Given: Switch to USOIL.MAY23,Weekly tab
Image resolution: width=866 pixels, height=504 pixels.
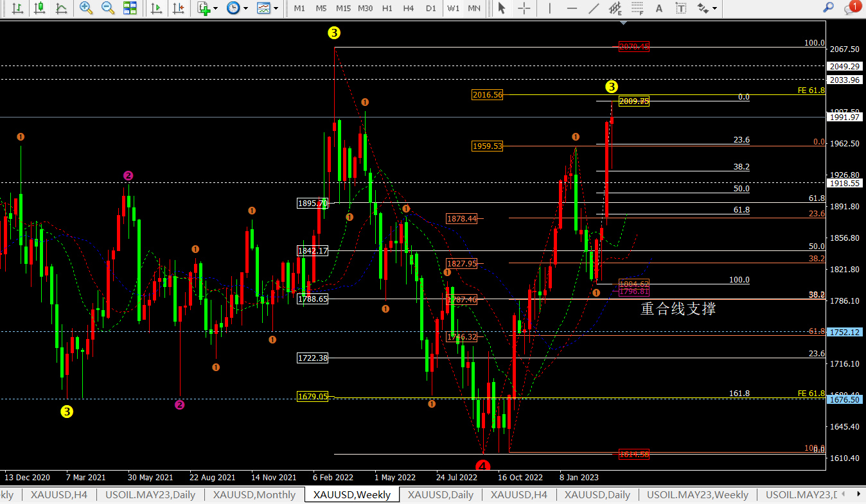Looking at the screenshot, I should (x=698, y=495).
